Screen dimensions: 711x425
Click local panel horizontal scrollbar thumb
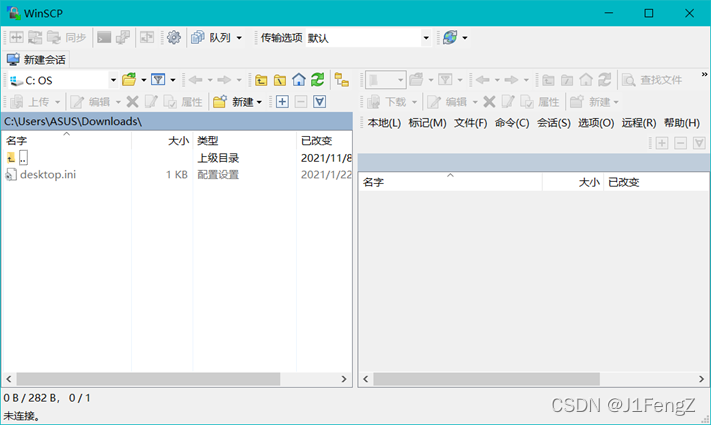pos(148,379)
